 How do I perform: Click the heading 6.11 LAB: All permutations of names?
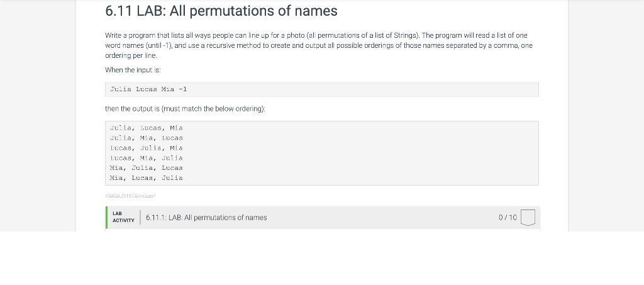coord(221,11)
